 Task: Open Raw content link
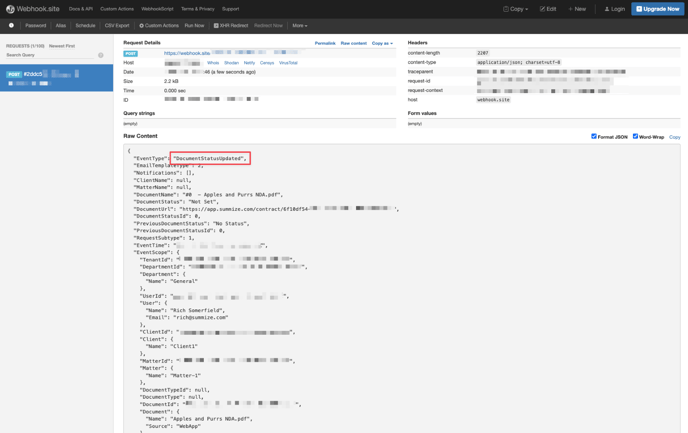[354, 43]
